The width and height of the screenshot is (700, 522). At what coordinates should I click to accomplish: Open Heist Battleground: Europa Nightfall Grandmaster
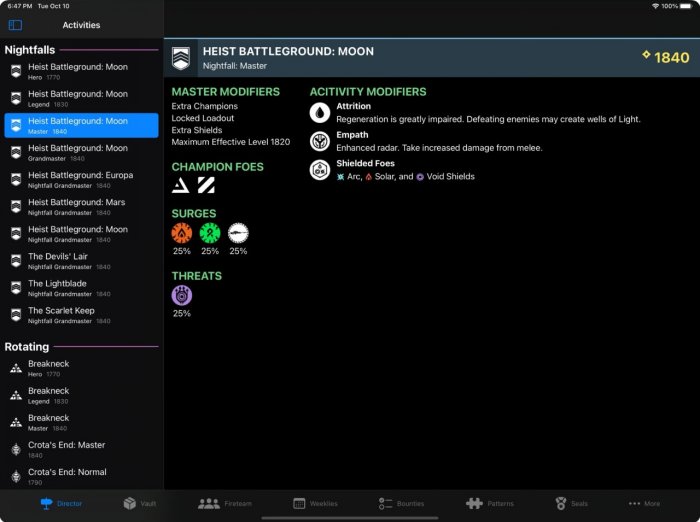(80, 179)
